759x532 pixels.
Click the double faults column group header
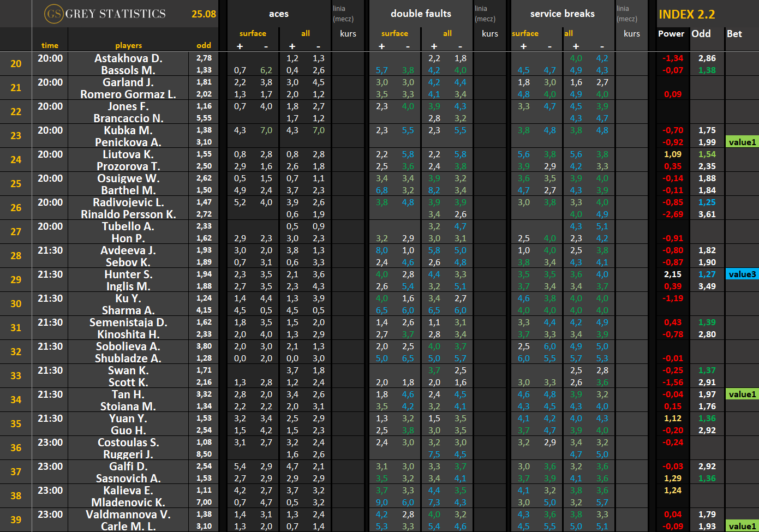421,14
